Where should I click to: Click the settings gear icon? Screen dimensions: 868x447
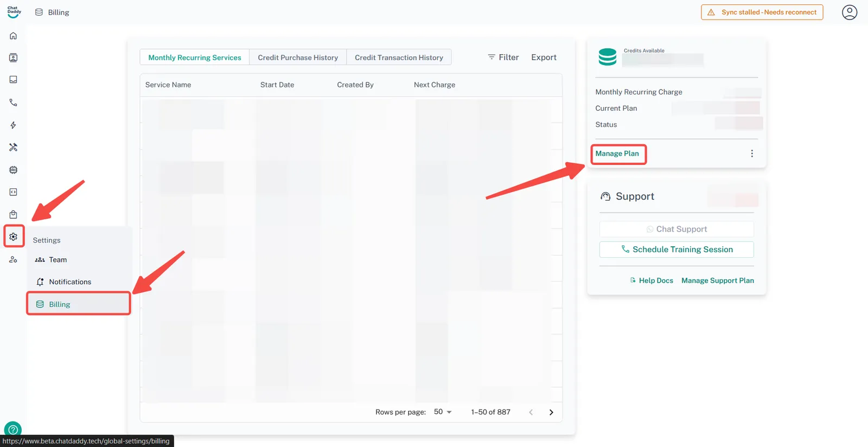point(14,237)
